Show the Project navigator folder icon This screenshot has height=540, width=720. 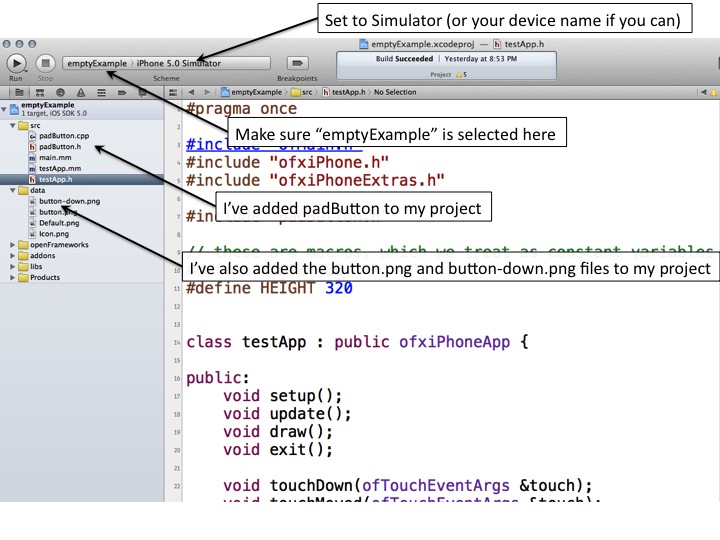click(x=17, y=92)
